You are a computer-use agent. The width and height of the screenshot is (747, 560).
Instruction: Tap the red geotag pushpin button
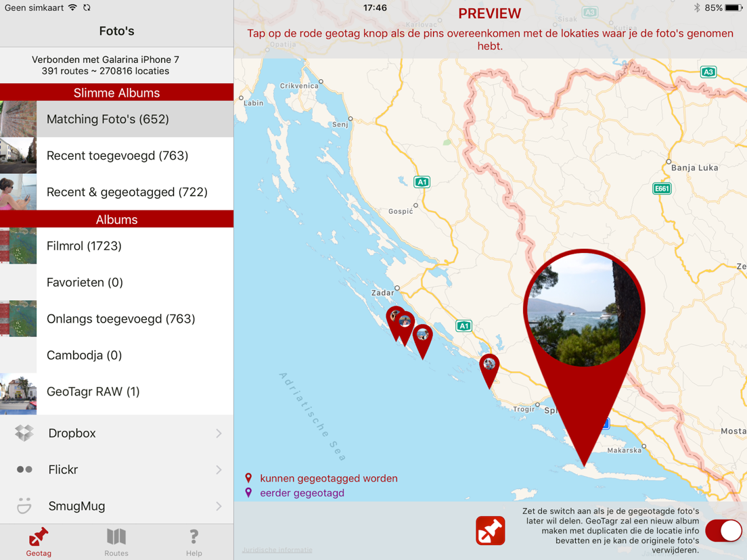tap(490, 530)
